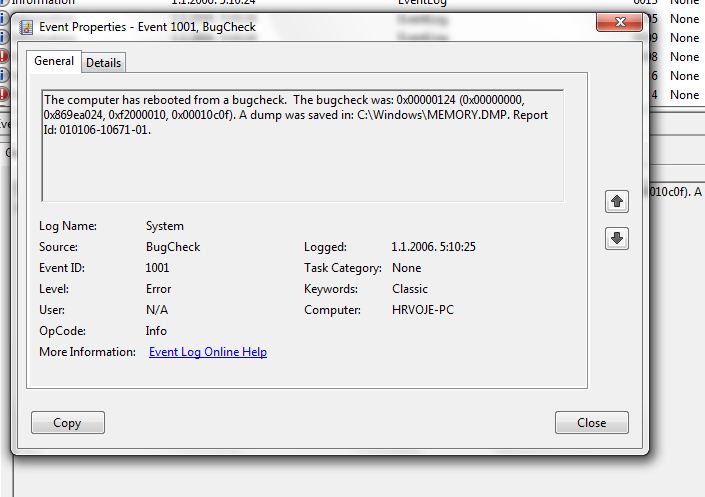
Task: Select the General tab
Action: (54, 61)
